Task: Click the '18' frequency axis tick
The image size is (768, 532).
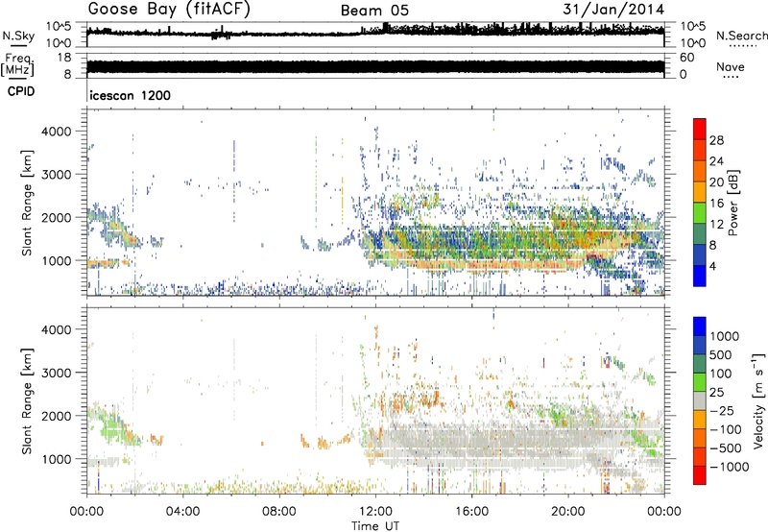Action: [x=64, y=58]
